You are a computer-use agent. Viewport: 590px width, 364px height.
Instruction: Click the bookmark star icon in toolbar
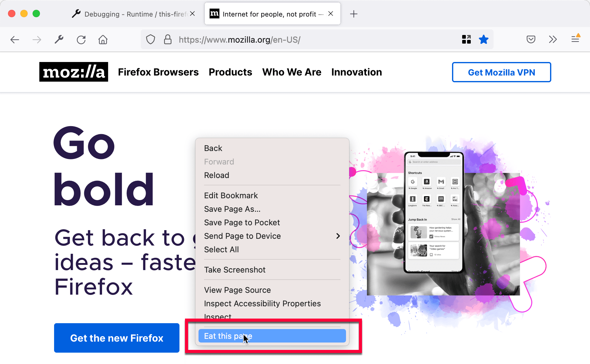pos(484,40)
